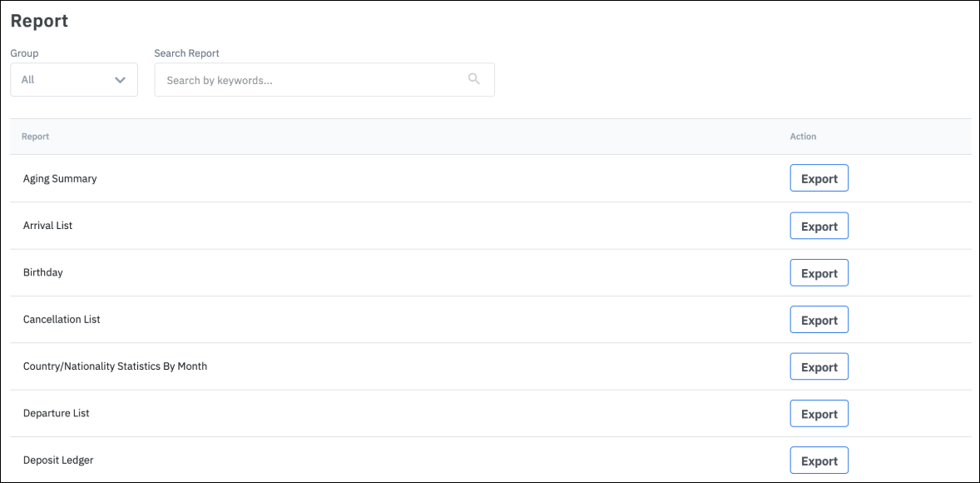Click the Departure List report name
Screen dimensions: 980x483
[x=56, y=414]
